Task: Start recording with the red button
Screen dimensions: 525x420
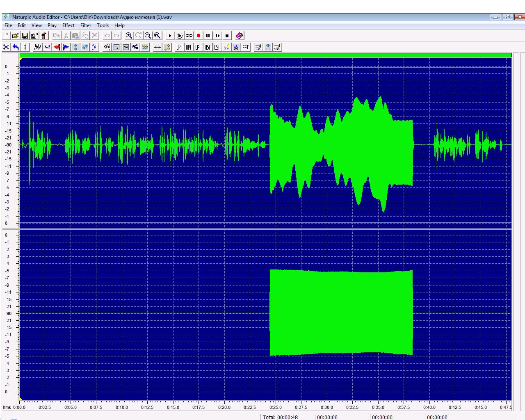Action: 199,36
